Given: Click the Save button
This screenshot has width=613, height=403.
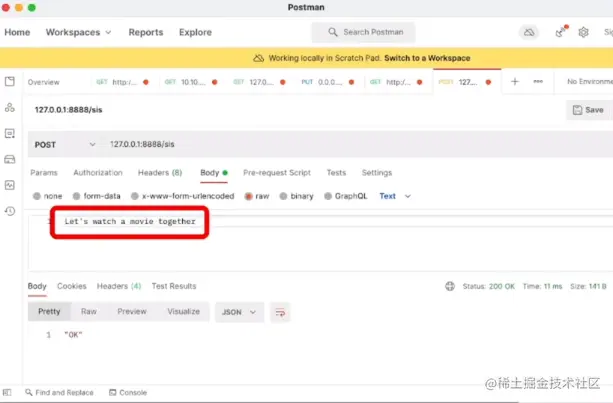Looking at the screenshot, I should (x=588, y=110).
